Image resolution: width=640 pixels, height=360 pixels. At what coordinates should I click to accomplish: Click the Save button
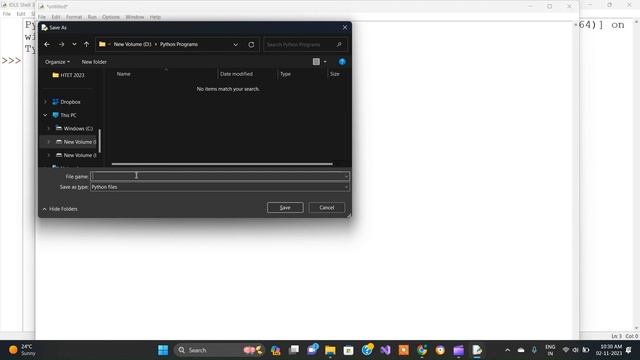click(x=285, y=208)
